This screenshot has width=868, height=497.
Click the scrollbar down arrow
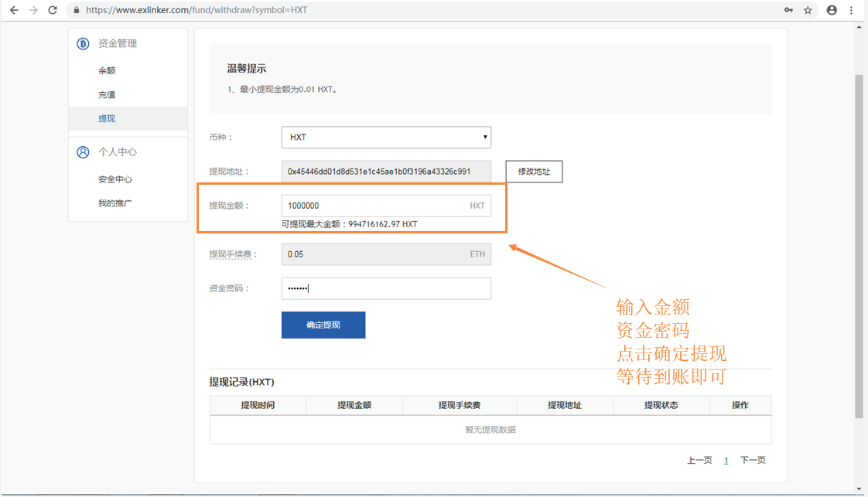[x=859, y=489]
